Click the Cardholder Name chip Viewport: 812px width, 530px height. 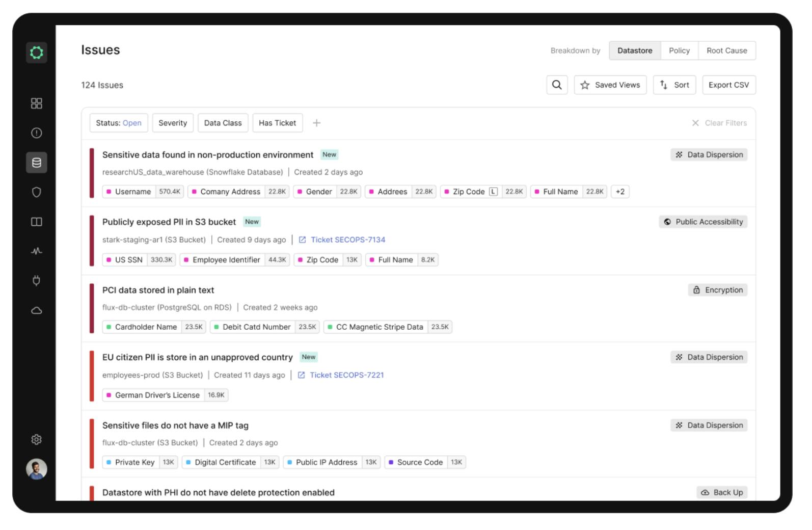click(154, 327)
